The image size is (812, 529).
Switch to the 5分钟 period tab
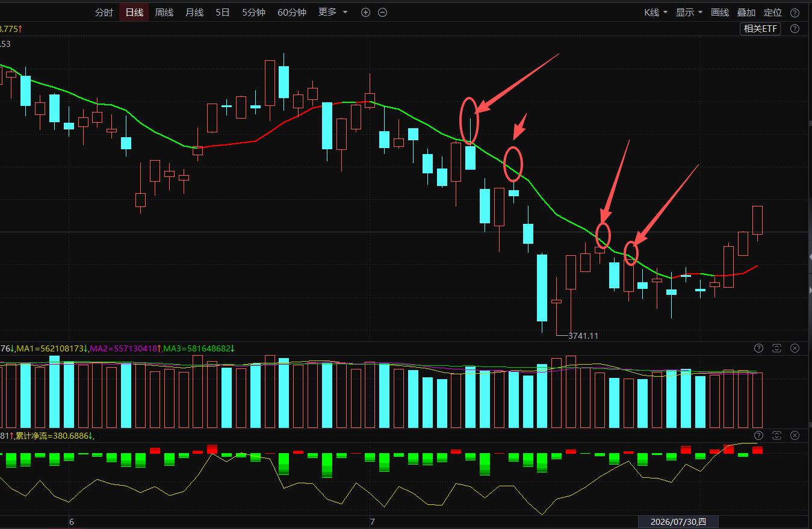click(253, 13)
